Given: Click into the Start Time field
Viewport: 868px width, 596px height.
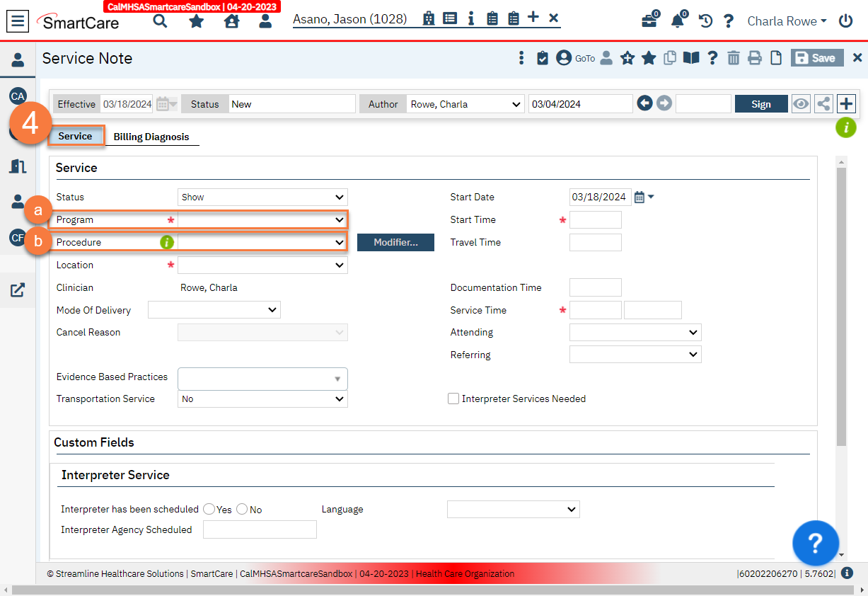Looking at the screenshot, I should (595, 220).
